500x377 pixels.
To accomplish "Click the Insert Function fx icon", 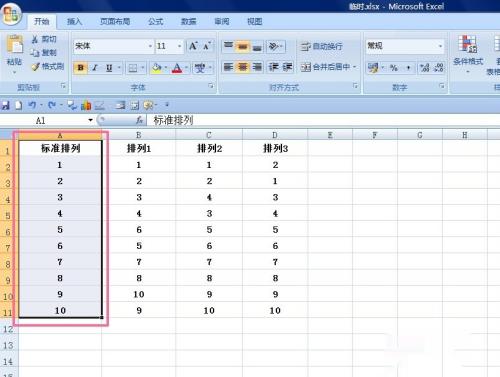I will (x=139, y=120).
